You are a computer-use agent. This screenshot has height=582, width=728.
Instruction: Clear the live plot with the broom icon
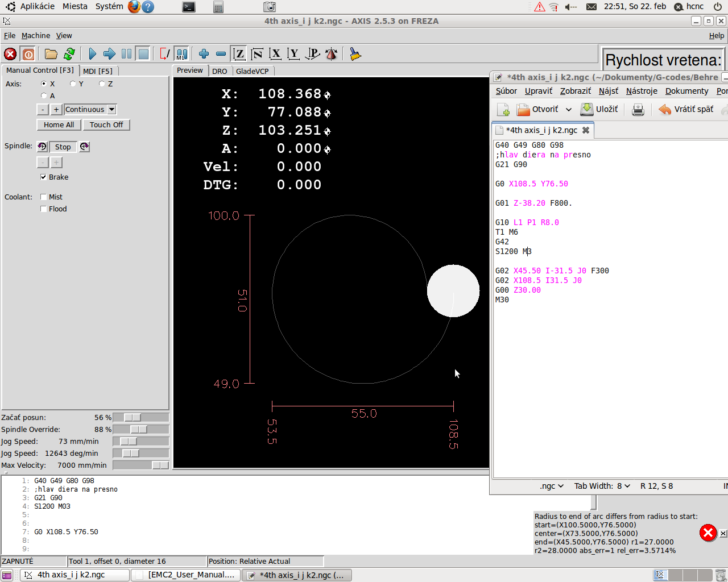pos(355,54)
